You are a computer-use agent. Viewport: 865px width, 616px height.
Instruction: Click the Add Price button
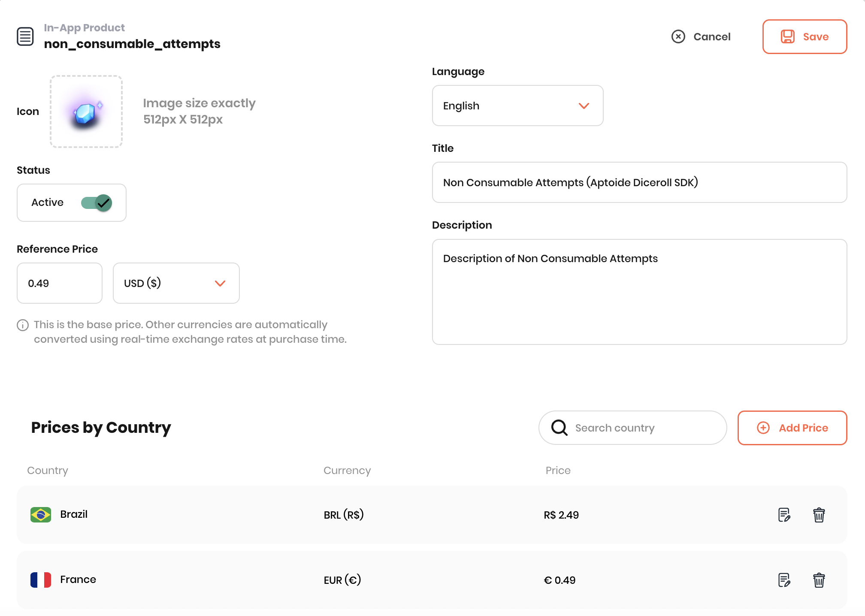pyautogui.click(x=792, y=428)
